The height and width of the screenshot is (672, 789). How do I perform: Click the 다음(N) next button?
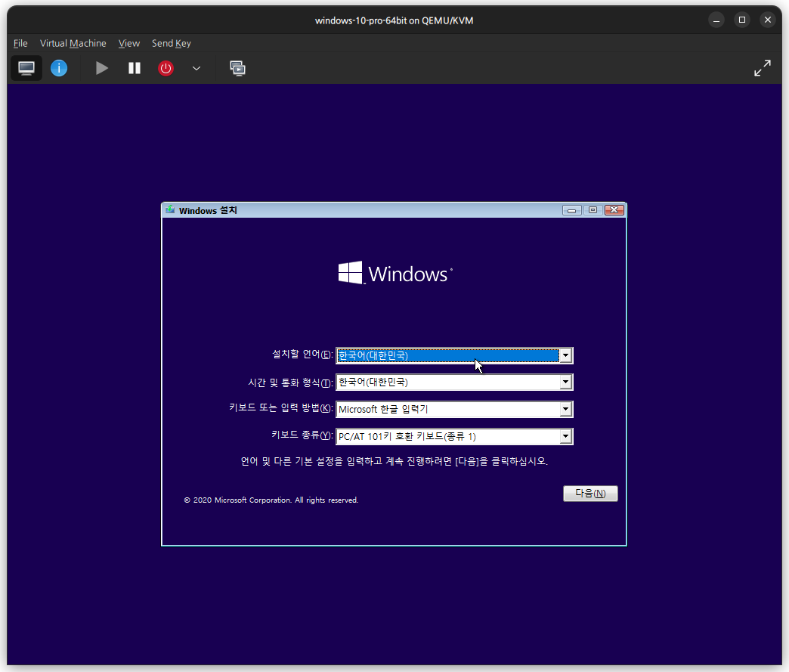[x=590, y=494]
